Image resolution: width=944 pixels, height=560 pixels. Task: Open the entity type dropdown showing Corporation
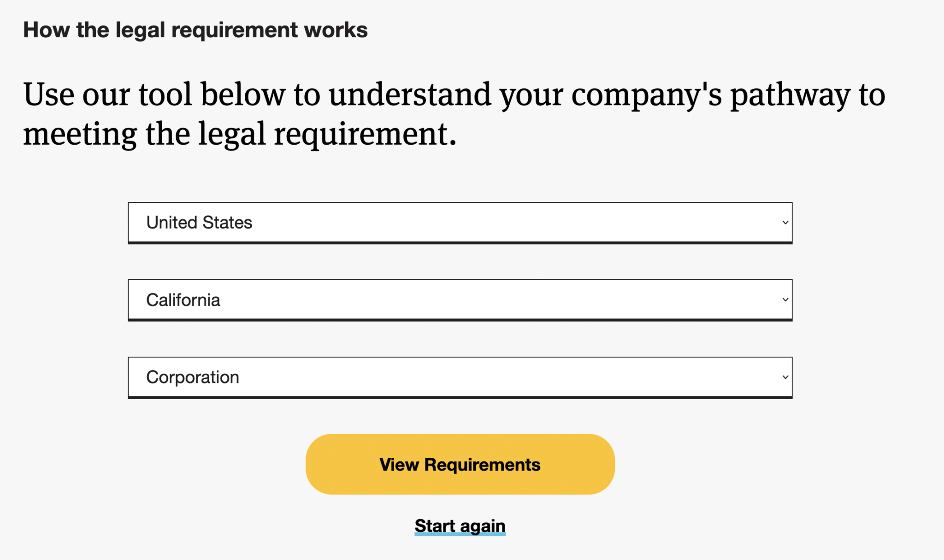click(x=460, y=377)
